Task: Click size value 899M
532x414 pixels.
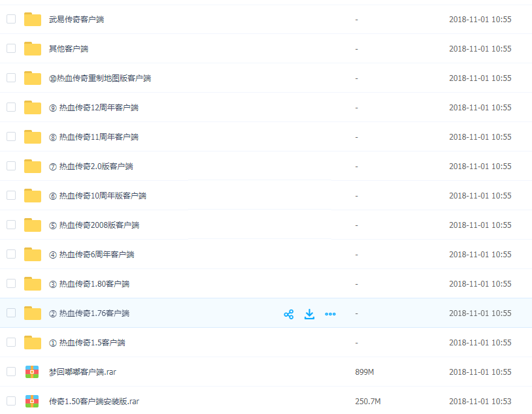Action: click(365, 372)
